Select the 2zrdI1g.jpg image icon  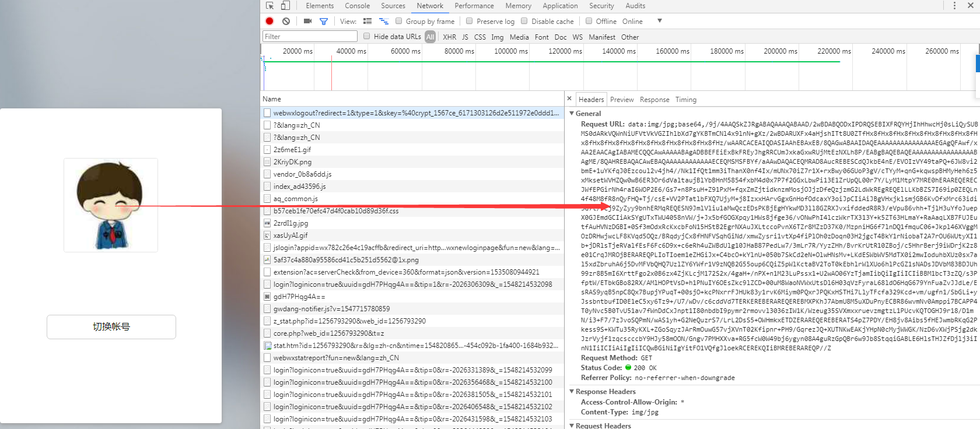click(267, 223)
